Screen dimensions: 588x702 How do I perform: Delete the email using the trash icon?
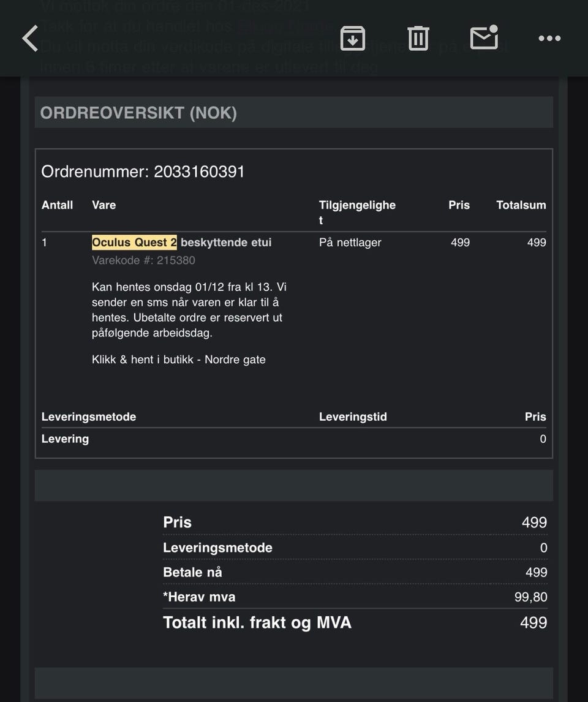pos(418,38)
